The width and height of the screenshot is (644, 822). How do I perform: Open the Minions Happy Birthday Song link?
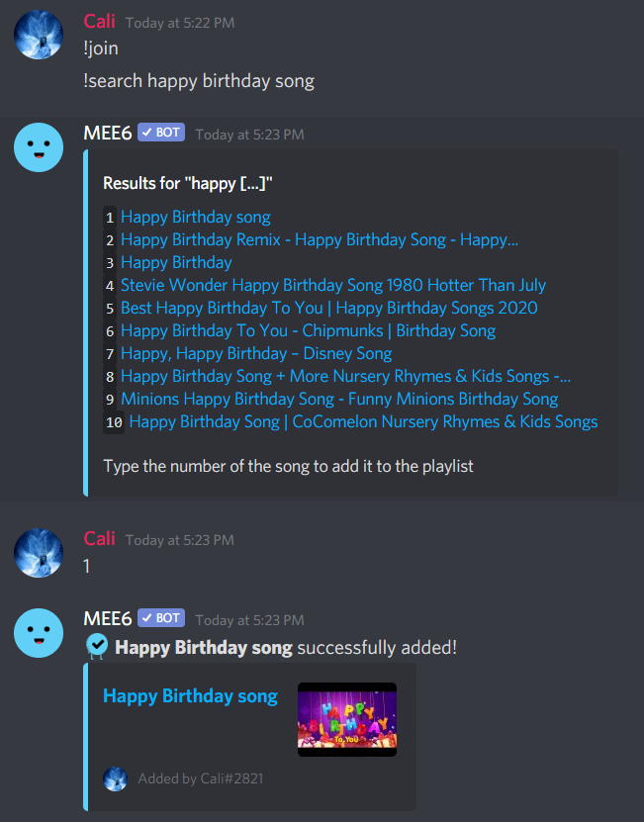tap(339, 399)
